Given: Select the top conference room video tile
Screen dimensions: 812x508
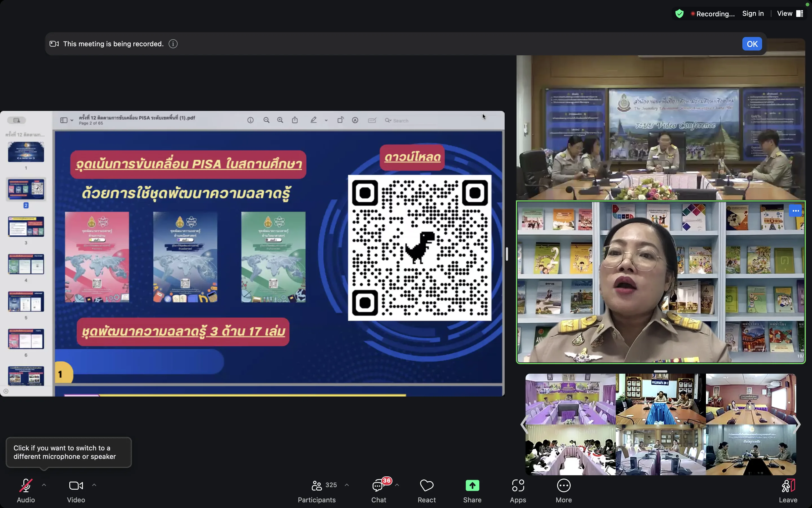Looking at the screenshot, I should click(660, 128).
